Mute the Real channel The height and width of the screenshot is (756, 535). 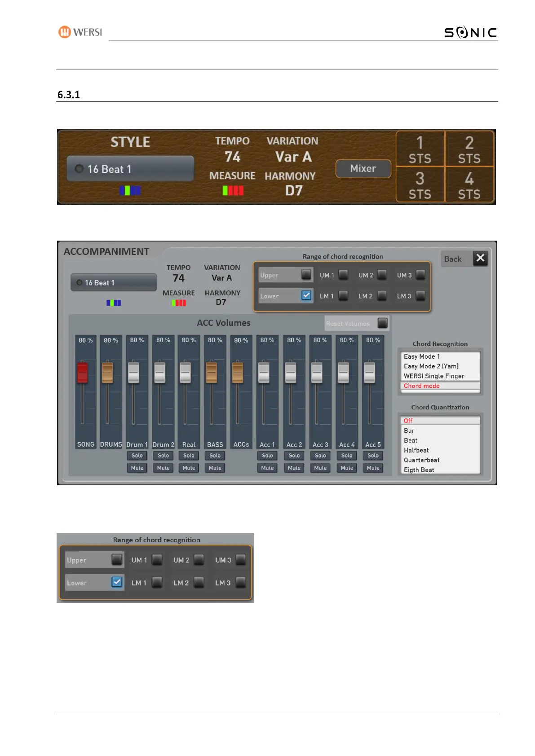(x=189, y=468)
